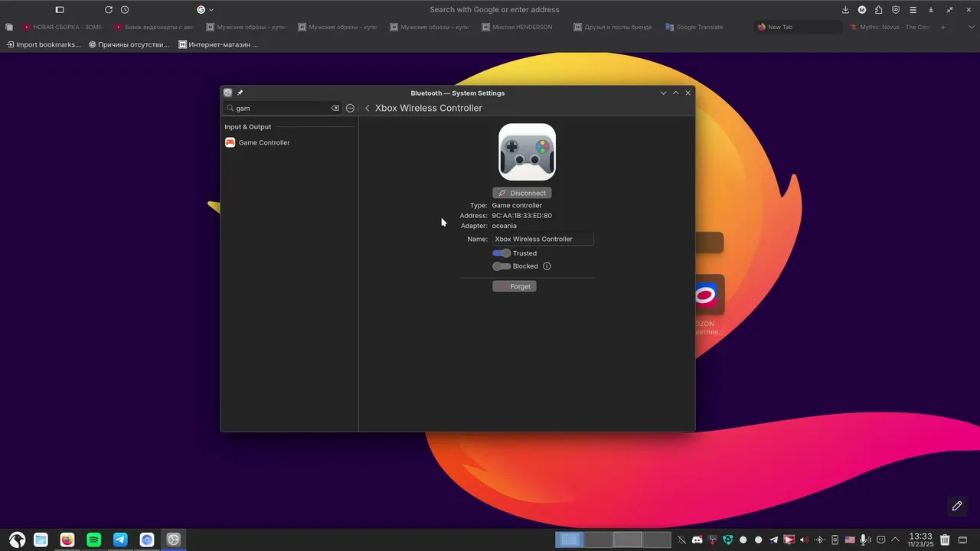980x551 pixels.
Task: Click the 'Input & Output' section header
Action: tap(248, 127)
